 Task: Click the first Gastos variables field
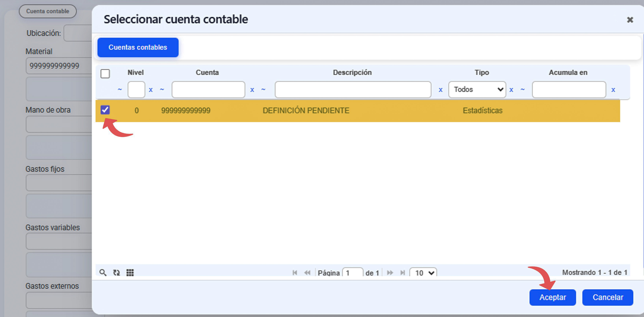pos(59,241)
